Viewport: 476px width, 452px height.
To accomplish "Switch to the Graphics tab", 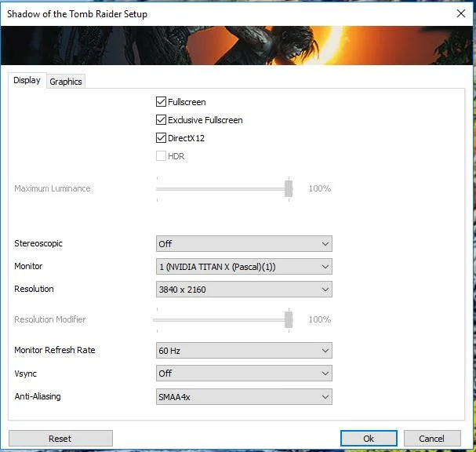I will point(66,82).
